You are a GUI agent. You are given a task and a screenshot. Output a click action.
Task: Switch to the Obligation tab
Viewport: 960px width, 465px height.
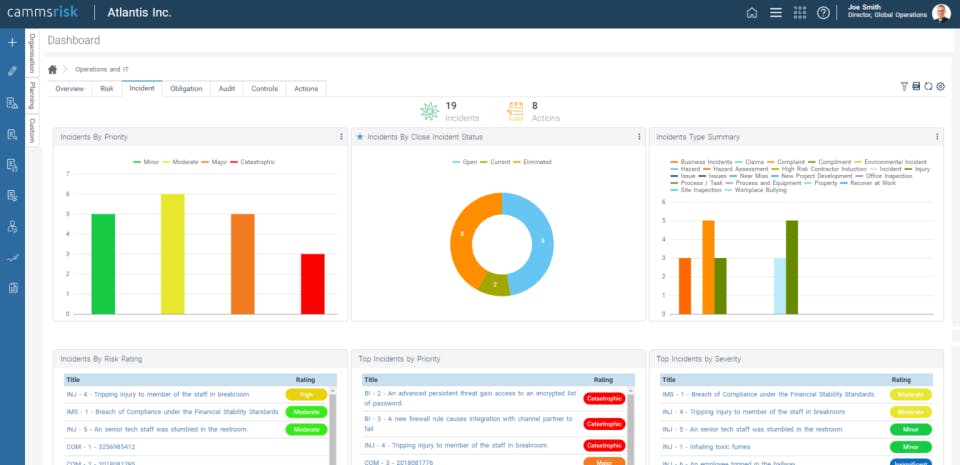click(186, 89)
